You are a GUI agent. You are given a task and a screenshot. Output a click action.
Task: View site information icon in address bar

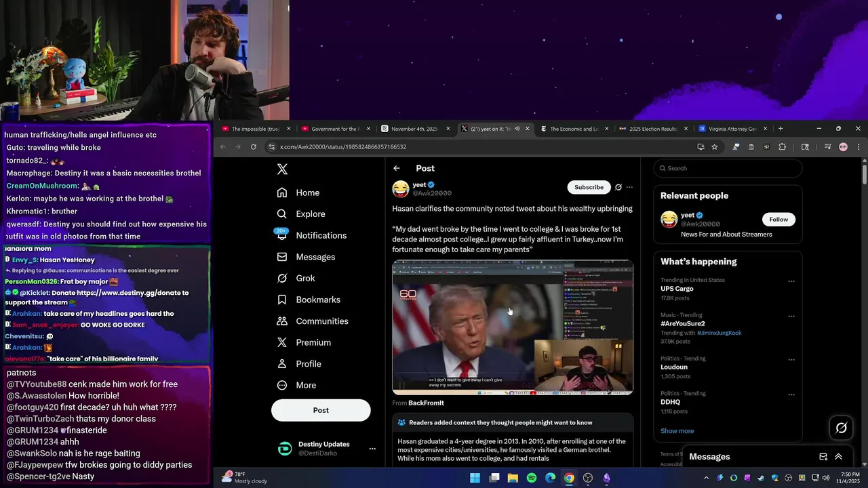(x=271, y=146)
